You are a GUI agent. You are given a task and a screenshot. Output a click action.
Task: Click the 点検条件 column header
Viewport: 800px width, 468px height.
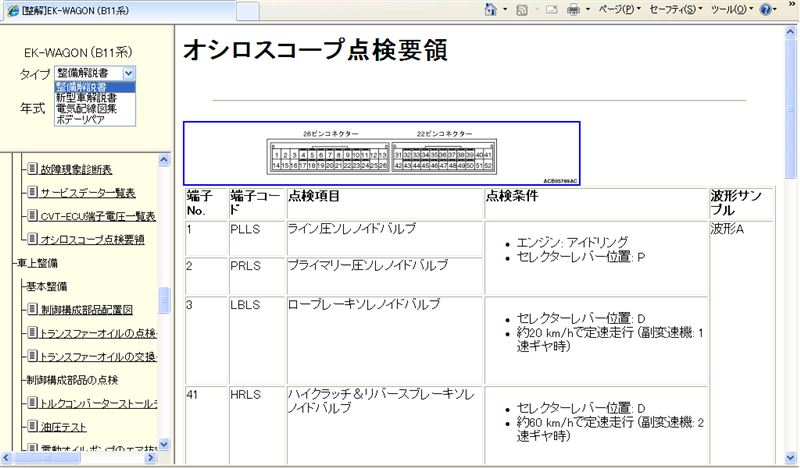click(595, 204)
